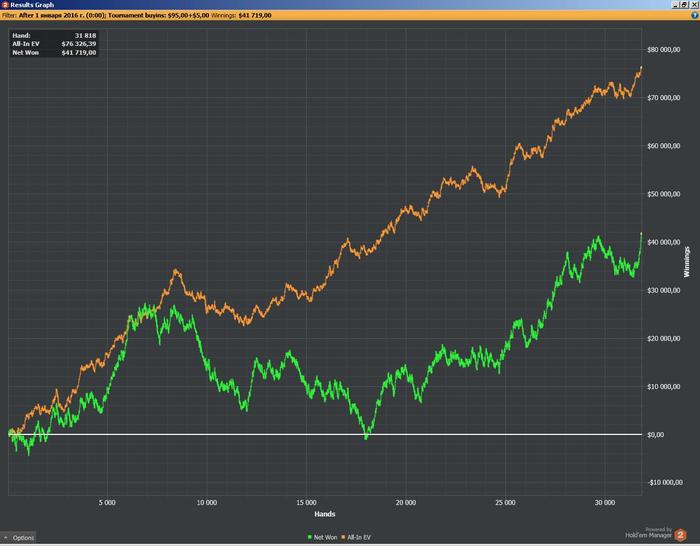Click the All-In EV $76 326,39 value
Viewport: 700px width, 546px height.
79,44
